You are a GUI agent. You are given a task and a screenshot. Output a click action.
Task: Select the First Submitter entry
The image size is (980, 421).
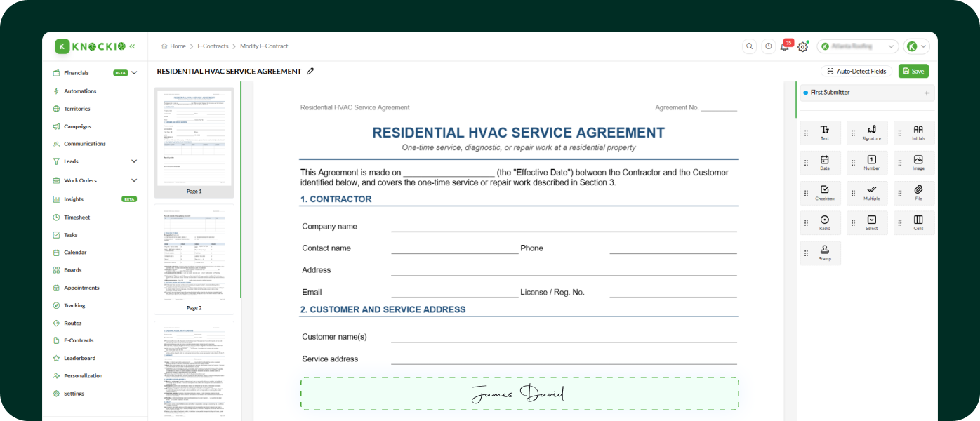868,93
